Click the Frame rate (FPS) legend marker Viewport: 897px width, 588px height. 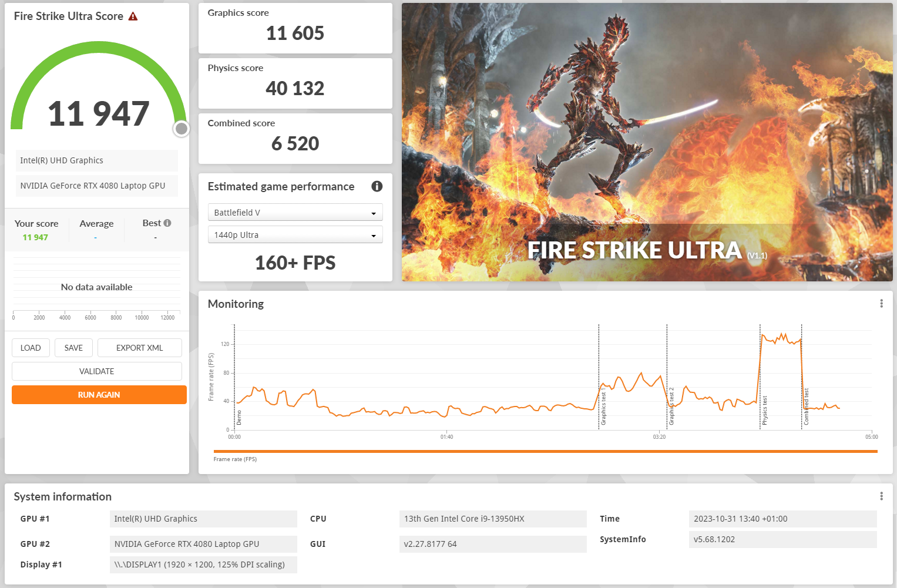tap(235, 459)
